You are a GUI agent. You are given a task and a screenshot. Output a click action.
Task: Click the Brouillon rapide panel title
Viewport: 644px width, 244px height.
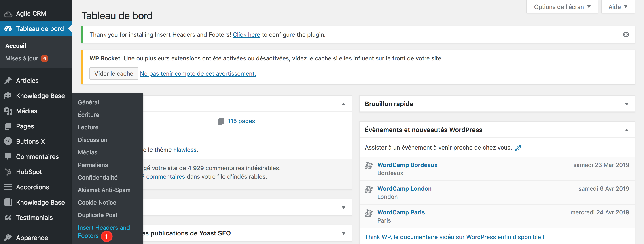click(x=389, y=104)
